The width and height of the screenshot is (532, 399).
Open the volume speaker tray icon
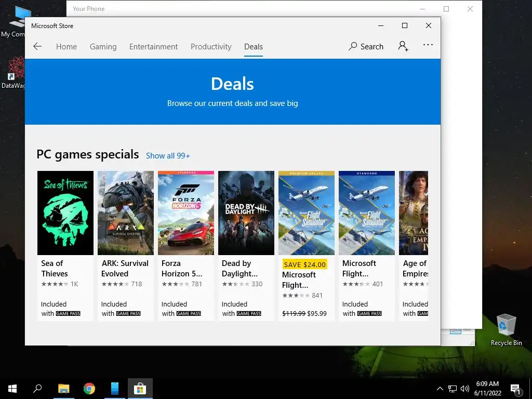[465, 389]
